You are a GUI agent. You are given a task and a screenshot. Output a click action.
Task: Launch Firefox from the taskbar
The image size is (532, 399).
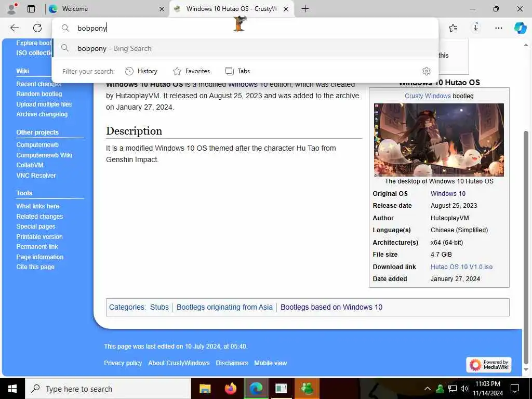(230, 389)
